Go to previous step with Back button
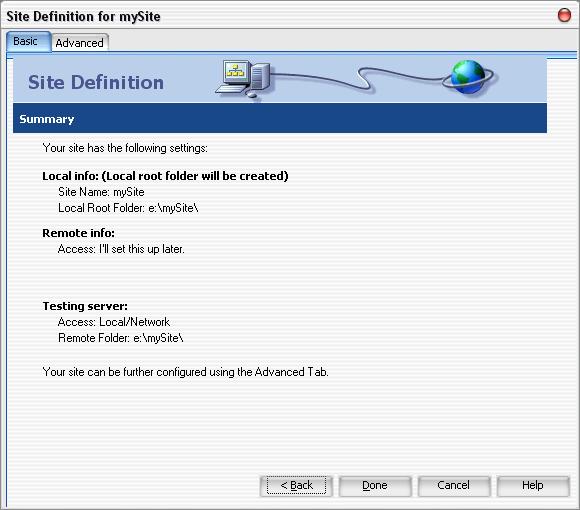 point(296,485)
